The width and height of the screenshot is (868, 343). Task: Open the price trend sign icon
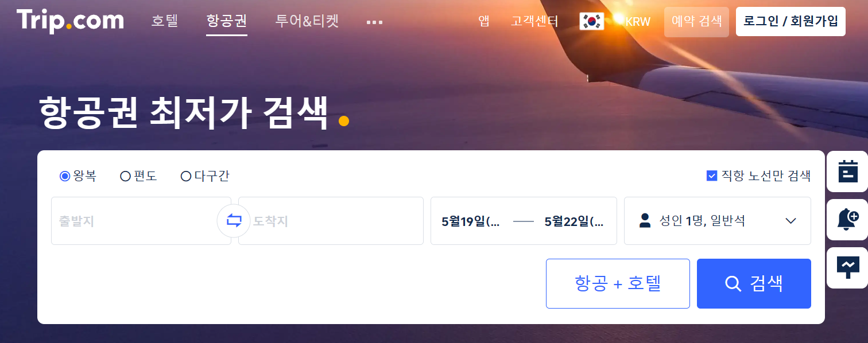(x=847, y=268)
